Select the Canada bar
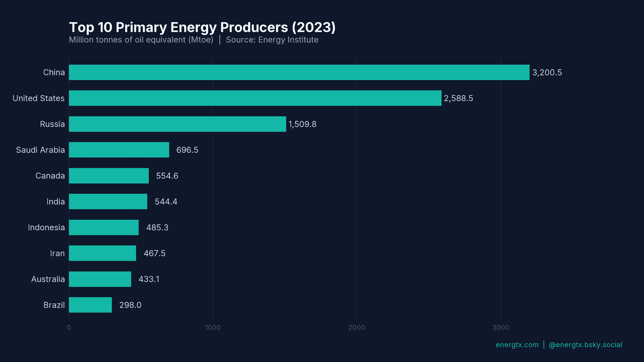 [109, 176]
